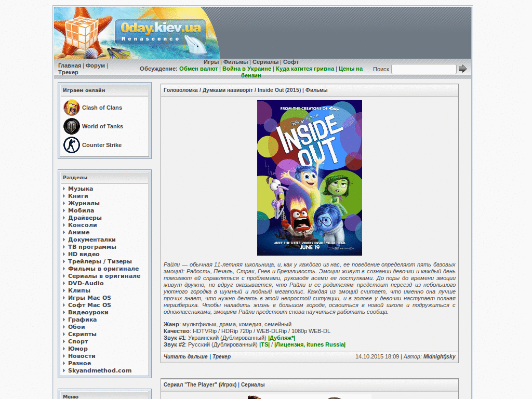Select Игры in the category bar
Image resolution: width=532 pixels, height=399 pixels.
point(211,62)
